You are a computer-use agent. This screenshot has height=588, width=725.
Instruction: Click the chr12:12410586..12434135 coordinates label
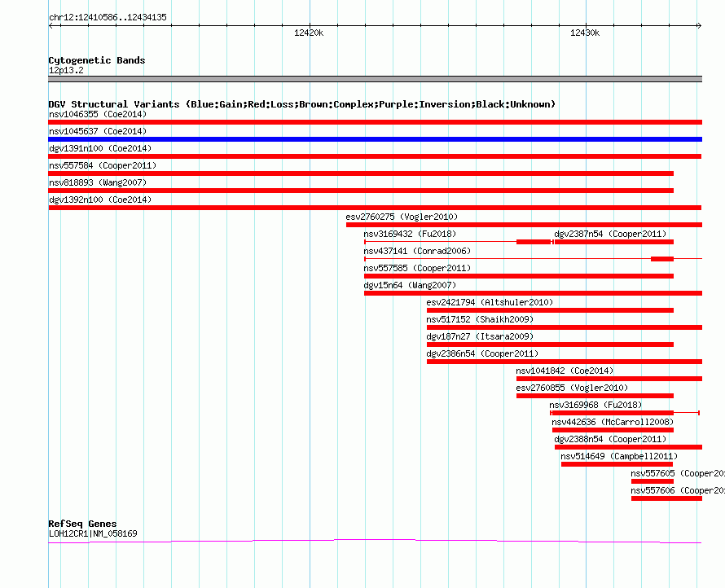(x=108, y=17)
